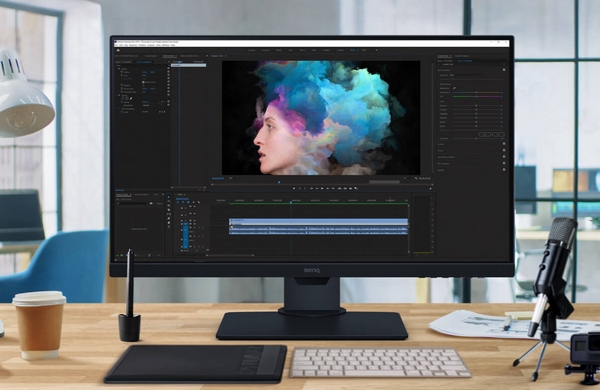Toggle the Basic Correction section checkbox
This screenshot has width=600, height=390.
click(x=504, y=70)
